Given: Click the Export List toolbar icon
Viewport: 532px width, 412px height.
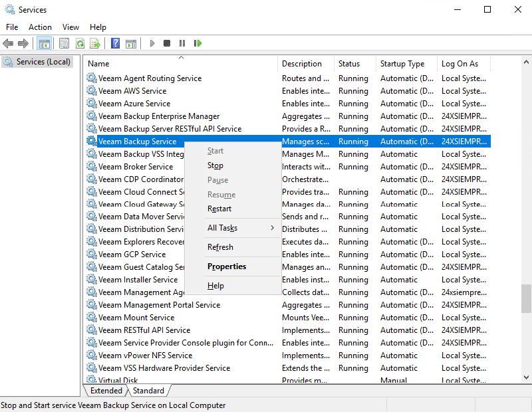Looking at the screenshot, I should (x=95, y=43).
